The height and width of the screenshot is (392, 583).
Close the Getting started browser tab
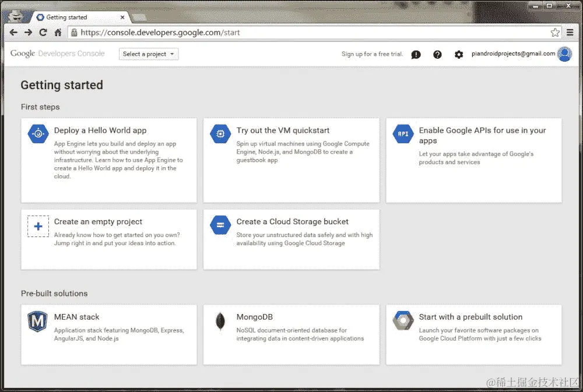(122, 17)
